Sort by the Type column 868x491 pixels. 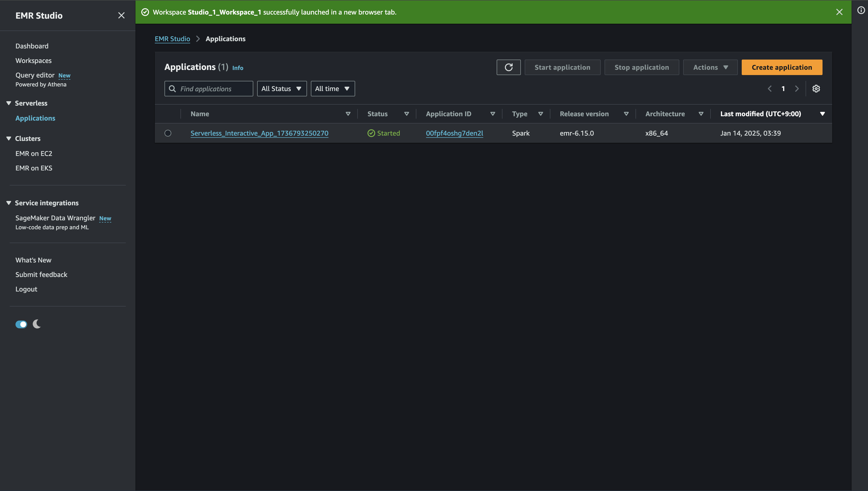click(540, 114)
